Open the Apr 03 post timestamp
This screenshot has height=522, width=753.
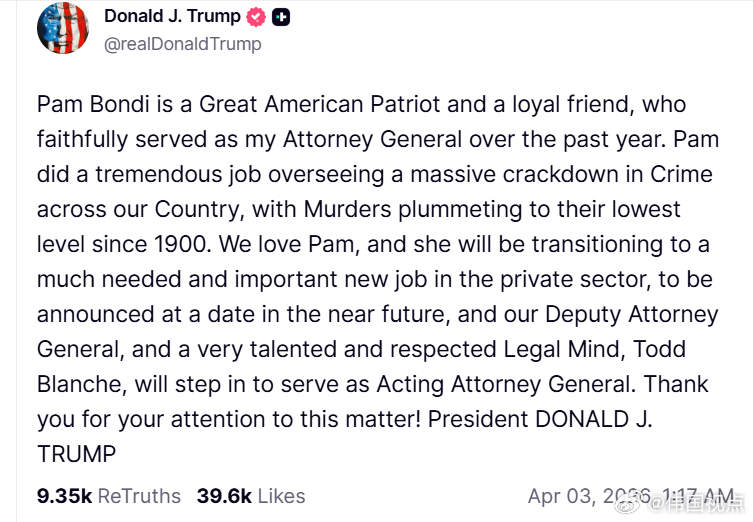point(631,496)
